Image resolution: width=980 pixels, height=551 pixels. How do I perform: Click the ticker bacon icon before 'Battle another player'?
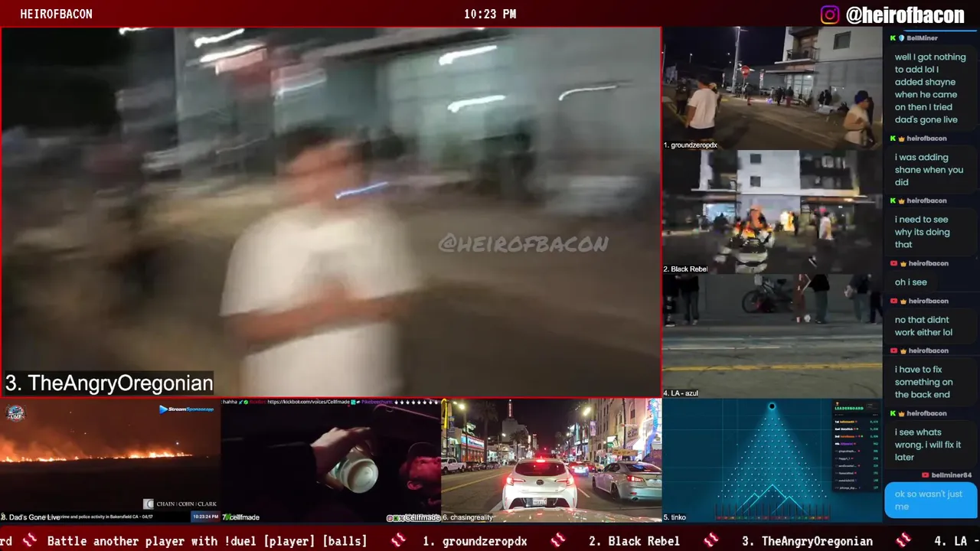point(30,540)
